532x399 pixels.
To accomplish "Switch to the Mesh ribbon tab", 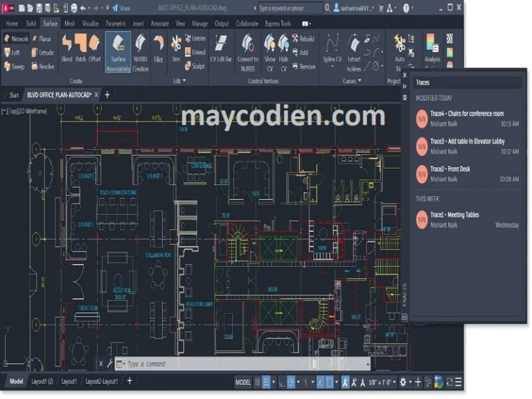I will 69,24.
